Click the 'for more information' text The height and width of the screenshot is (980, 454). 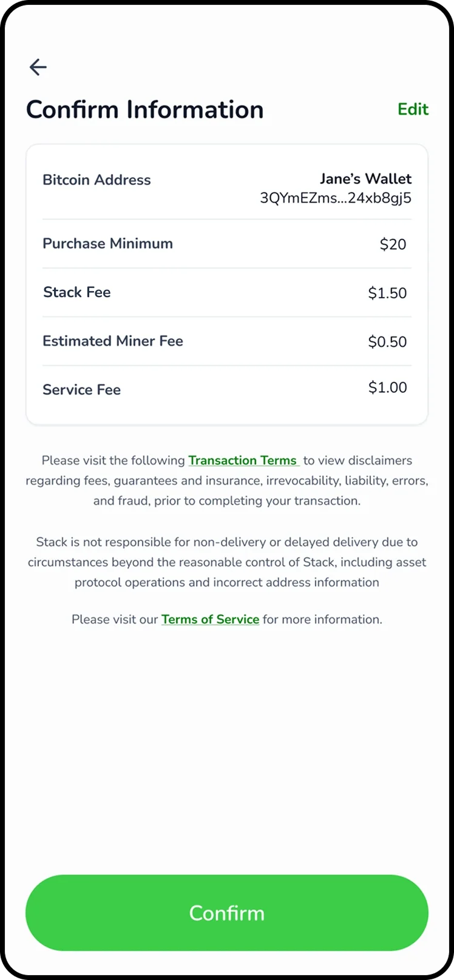[x=322, y=619]
